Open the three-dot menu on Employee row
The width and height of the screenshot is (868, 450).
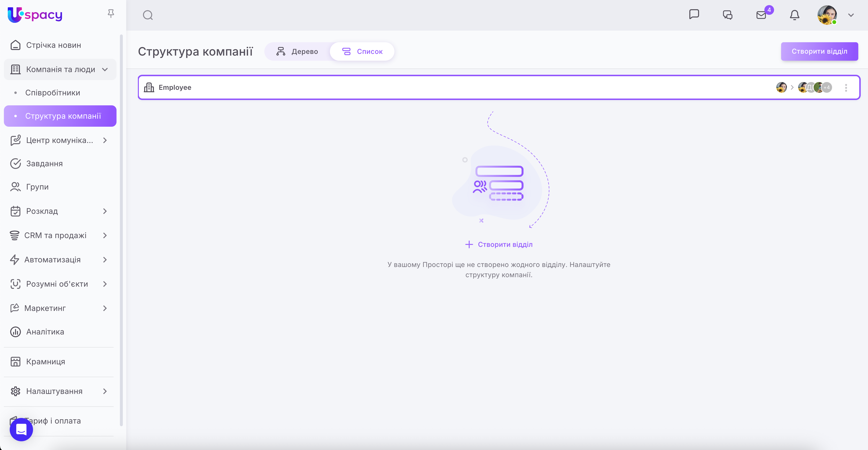pyautogui.click(x=846, y=88)
